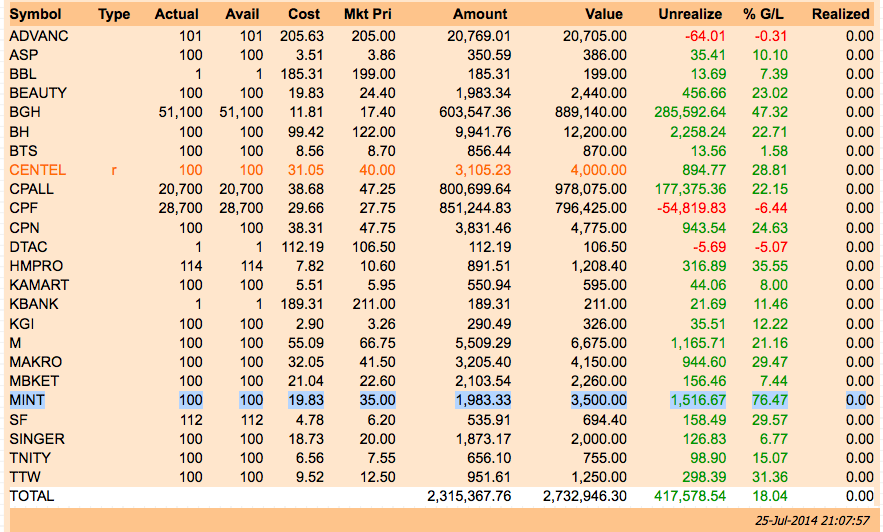Select BGH amount 603,547.36
Image resolution: width=883 pixels, height=532 pixels.
point(475,113)
